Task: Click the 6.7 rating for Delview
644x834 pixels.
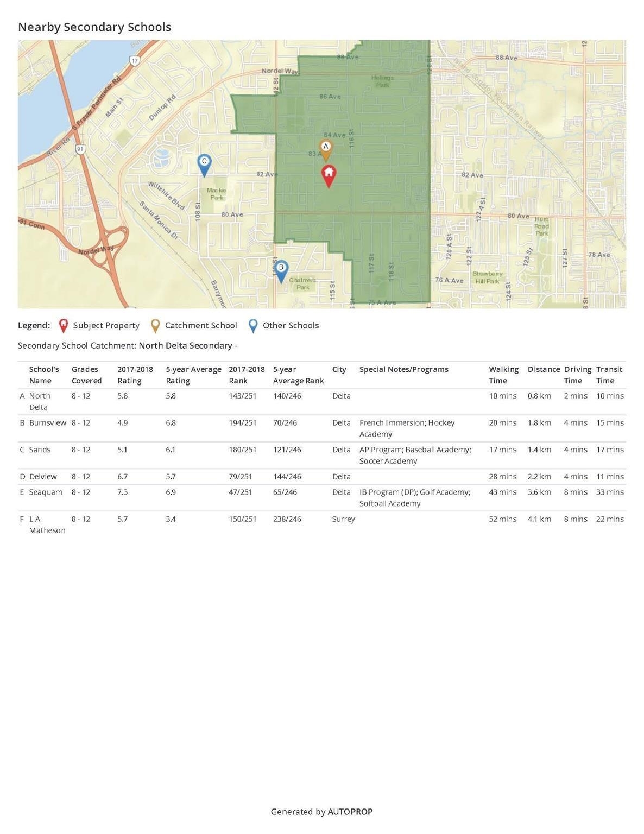Action: pyautogui.click(x=123, y=476)
